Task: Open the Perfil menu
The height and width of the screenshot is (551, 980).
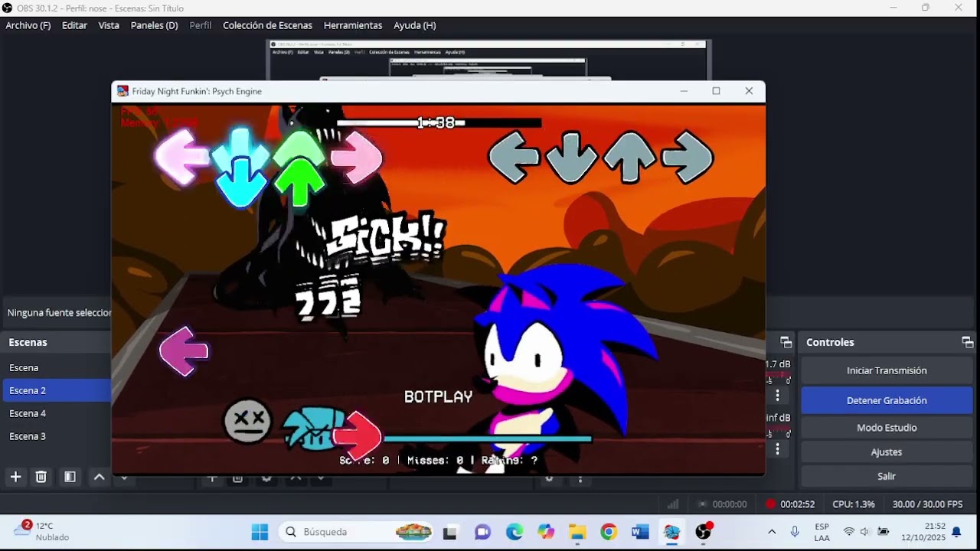Action: pos(201,25)
